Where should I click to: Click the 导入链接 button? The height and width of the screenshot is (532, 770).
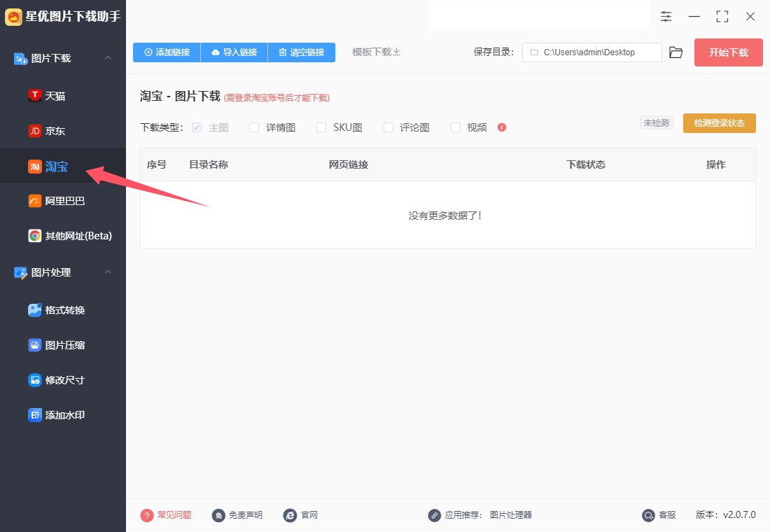pos(234,52)
